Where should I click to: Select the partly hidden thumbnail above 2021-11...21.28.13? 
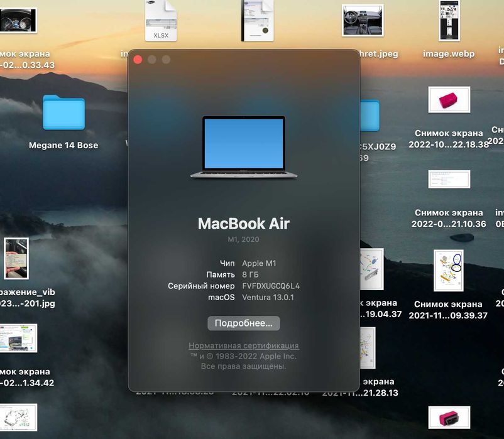click(x=368, y=348)
